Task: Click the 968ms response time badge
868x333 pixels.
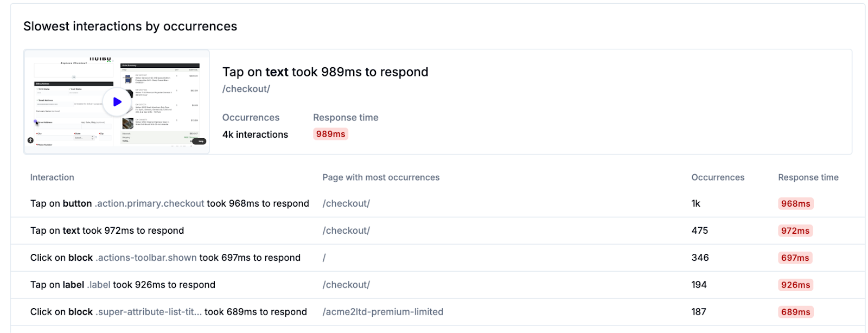Action: [795, 204]
